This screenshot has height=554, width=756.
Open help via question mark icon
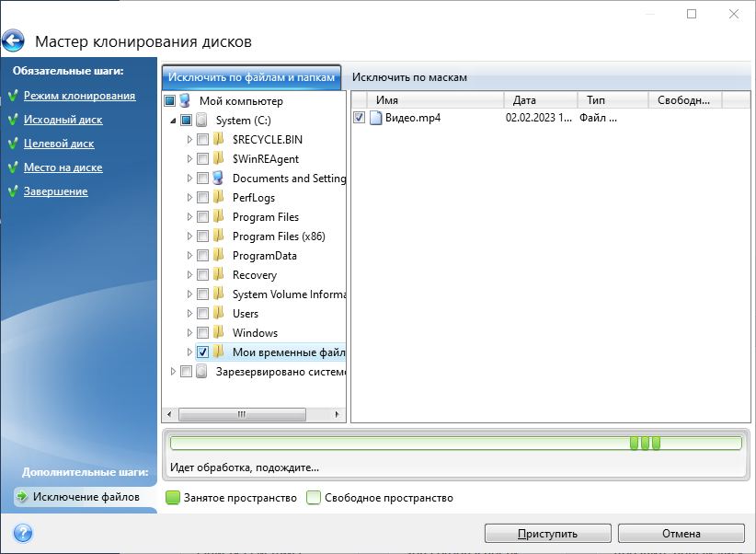pyautogui.click(x=23, y=533)
